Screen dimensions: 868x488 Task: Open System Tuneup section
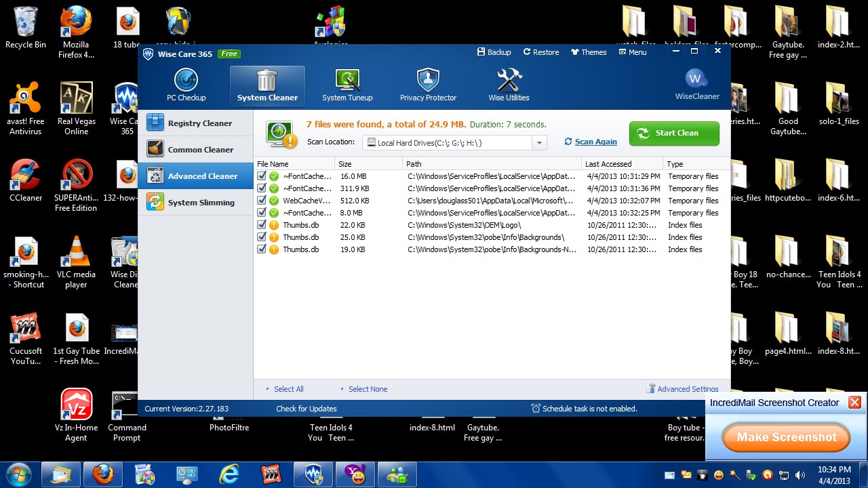(347, 85)
